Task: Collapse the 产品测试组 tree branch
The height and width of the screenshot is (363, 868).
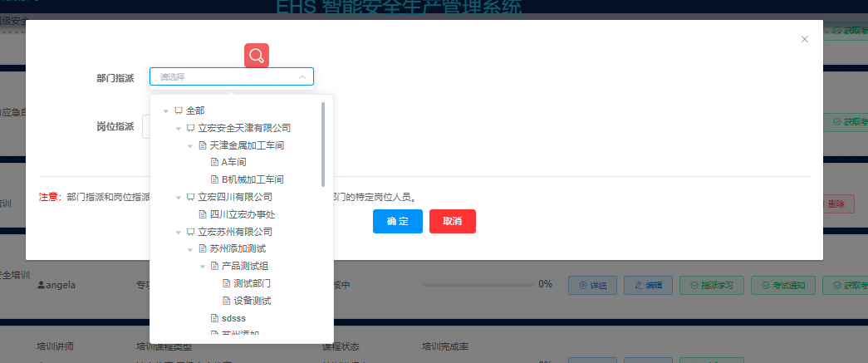Action: coord(202,266)
